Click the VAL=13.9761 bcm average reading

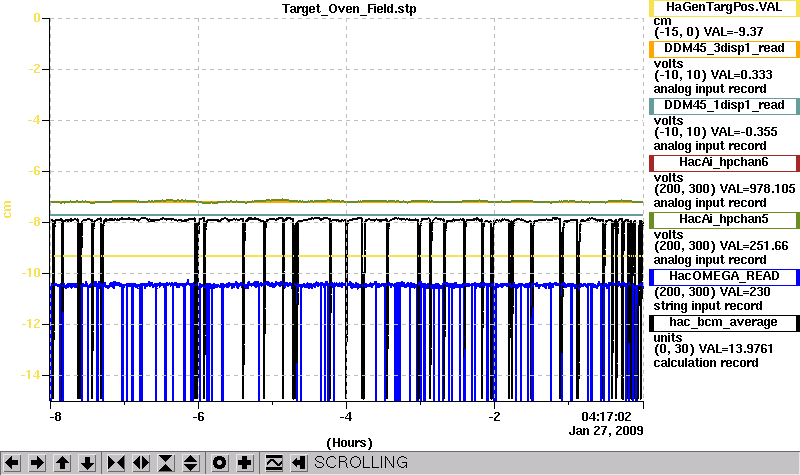click(x=736, y=349)
